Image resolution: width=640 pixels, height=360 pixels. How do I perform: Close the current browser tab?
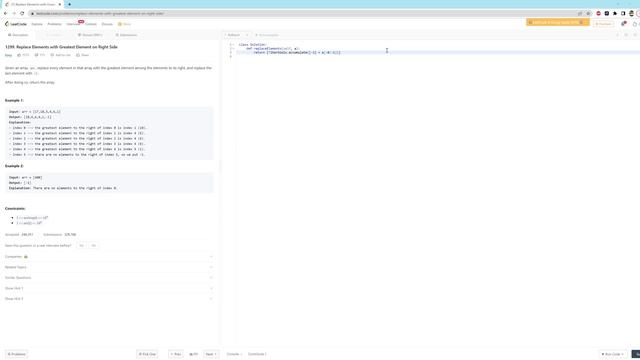(x=60, y=4)
